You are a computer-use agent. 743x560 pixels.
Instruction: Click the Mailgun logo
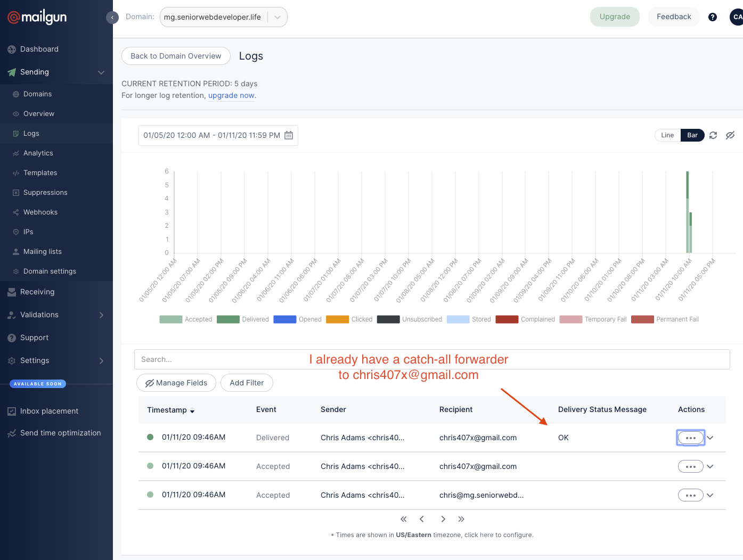(37, 18)
